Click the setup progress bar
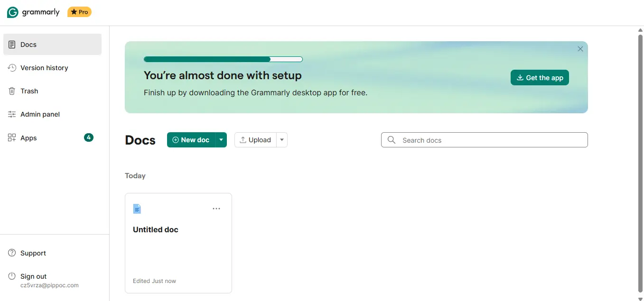644x301 pixels. pyautogui.click(x=223, y=59)
